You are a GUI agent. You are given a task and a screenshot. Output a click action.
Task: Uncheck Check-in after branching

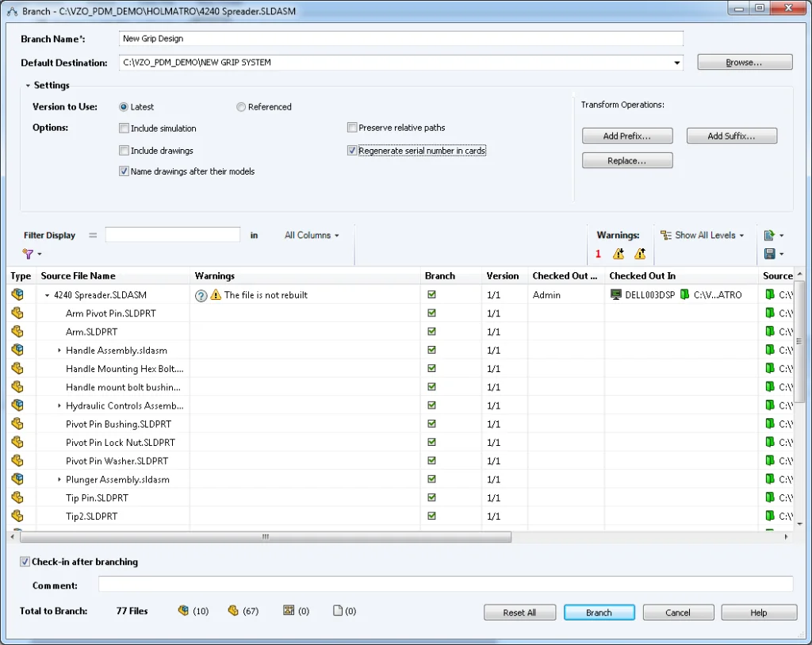click(x=25, y=561)
